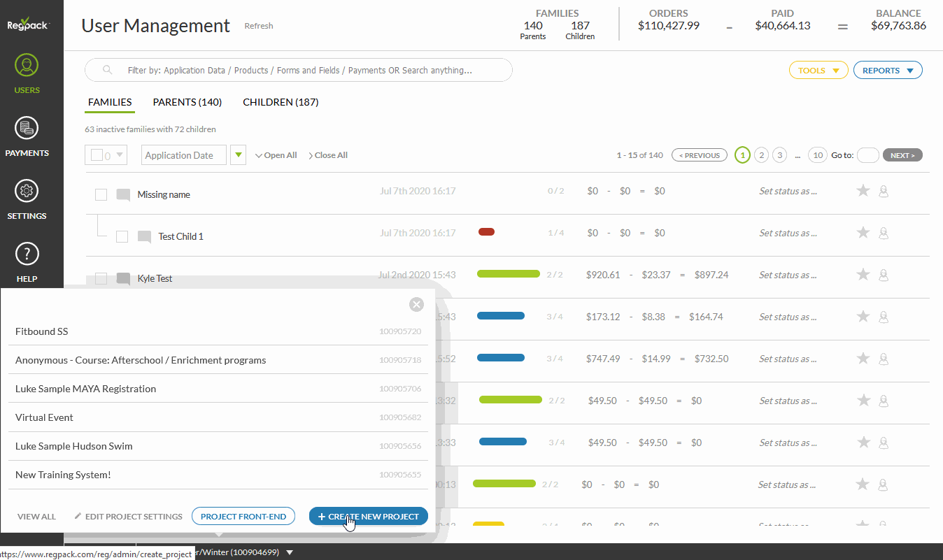
Task: Switch to the Children (187) tab
Action: pyautogui.click(x=281, y=102)
